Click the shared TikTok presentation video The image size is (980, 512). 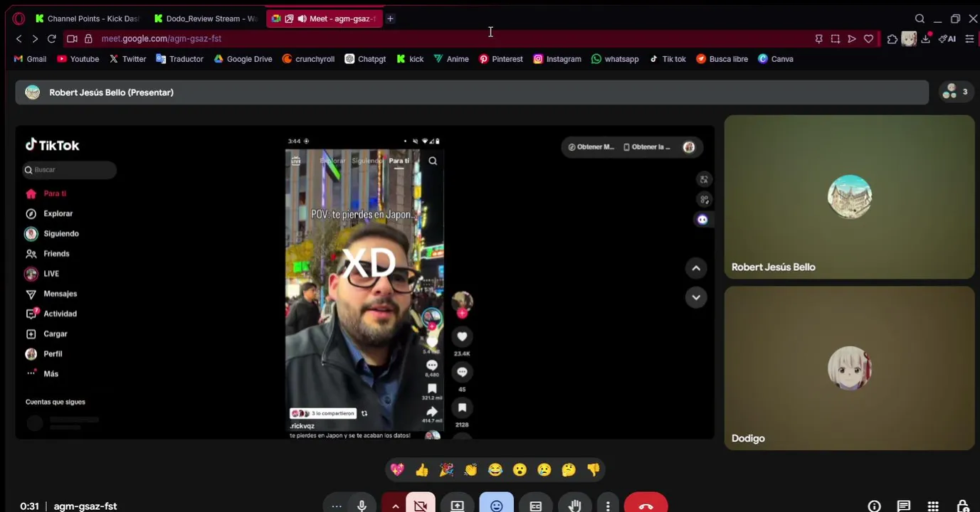tap(364, 282)
